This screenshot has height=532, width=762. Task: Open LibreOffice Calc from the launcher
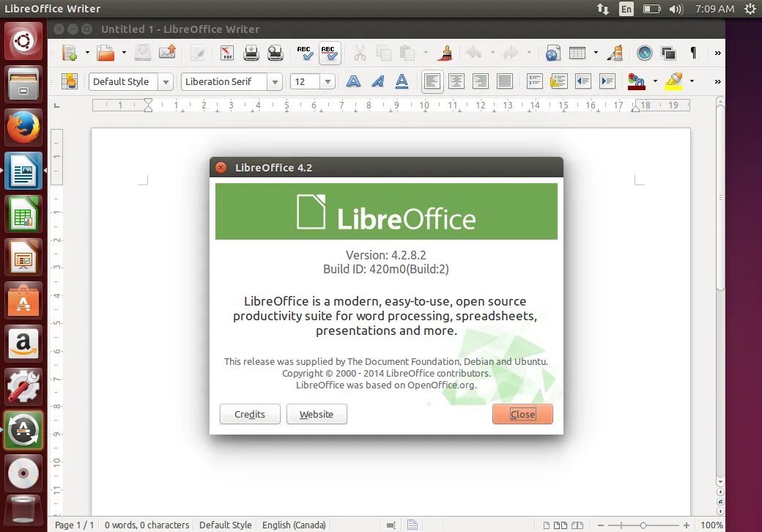[x=23, y=214]
